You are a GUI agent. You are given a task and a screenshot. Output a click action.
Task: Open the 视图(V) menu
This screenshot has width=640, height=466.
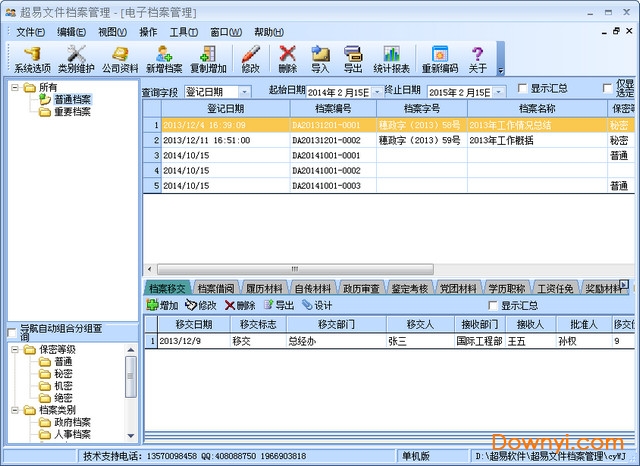click(x=112, y=32)
